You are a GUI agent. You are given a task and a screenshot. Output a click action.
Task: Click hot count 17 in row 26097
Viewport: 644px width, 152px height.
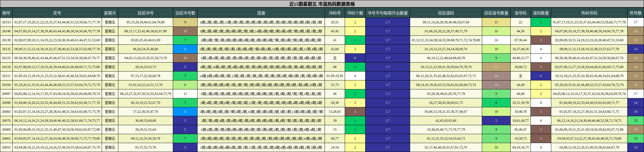click(x=636, y=94)
